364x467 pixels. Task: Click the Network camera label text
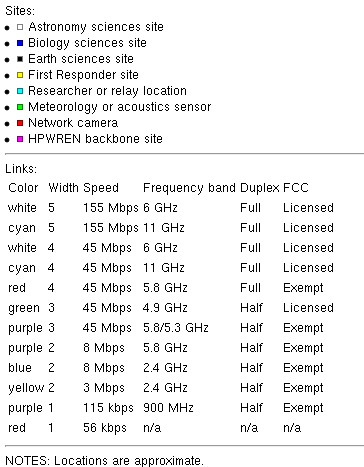coord(73,123)
